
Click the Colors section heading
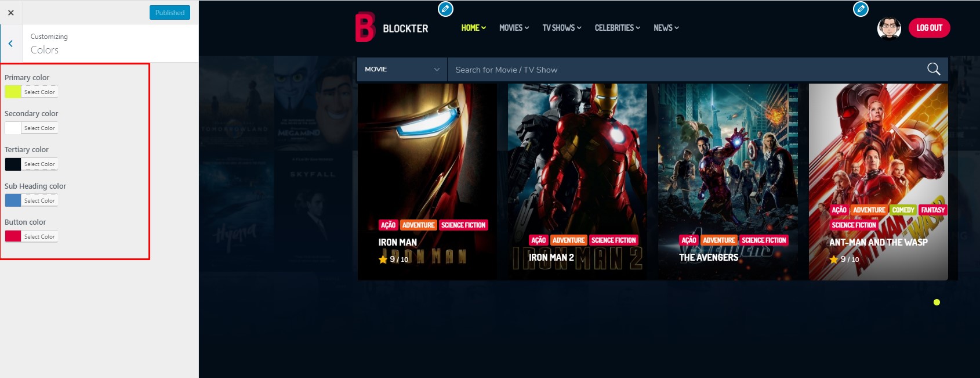45,50
